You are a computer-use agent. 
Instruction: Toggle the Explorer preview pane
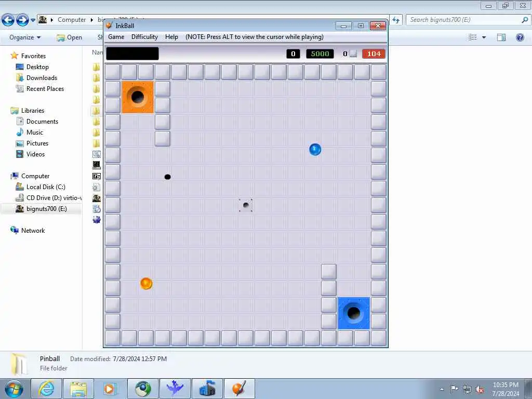[x=501, y=37]
